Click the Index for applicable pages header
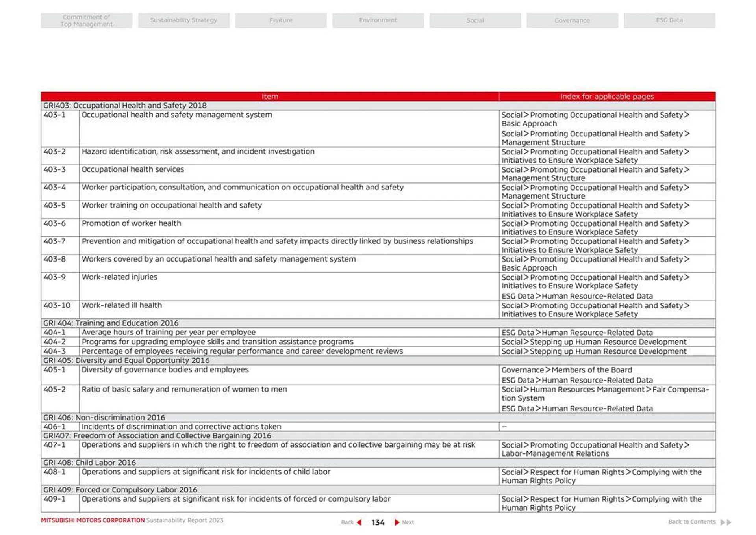756x535 pixels. click(607, 97)
